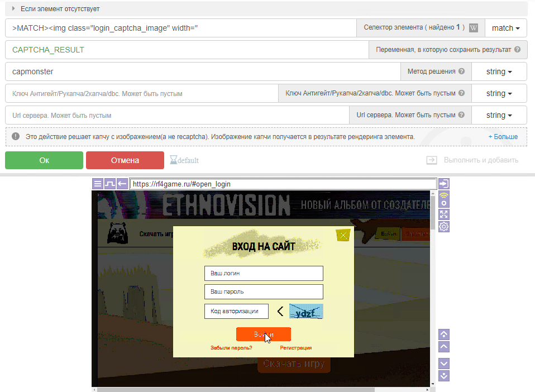
Task: Open the gear settings icon in browser sidebar
Action: (x=444, y=226)
